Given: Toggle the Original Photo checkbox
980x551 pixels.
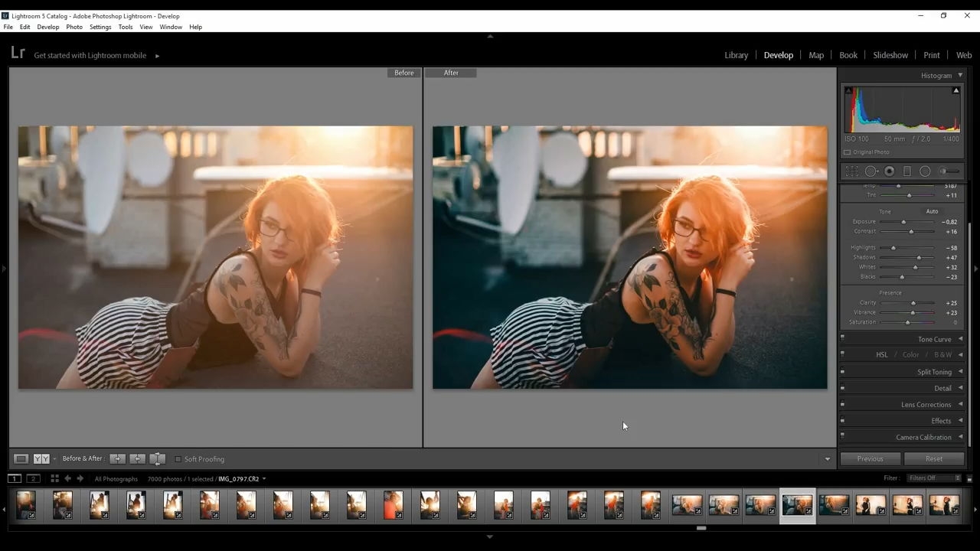Looking at the screenshot, I should point(847,152).
